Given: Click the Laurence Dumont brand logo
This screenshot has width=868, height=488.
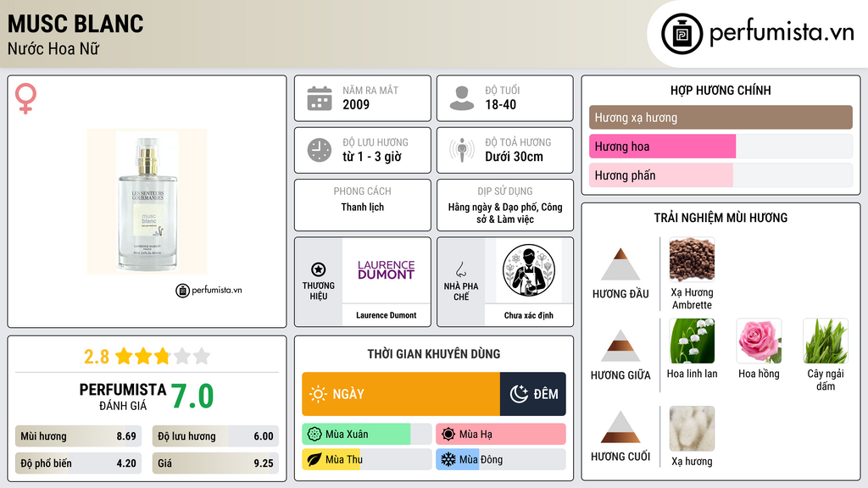Looking at the screenshot, I should click(386, 270).
